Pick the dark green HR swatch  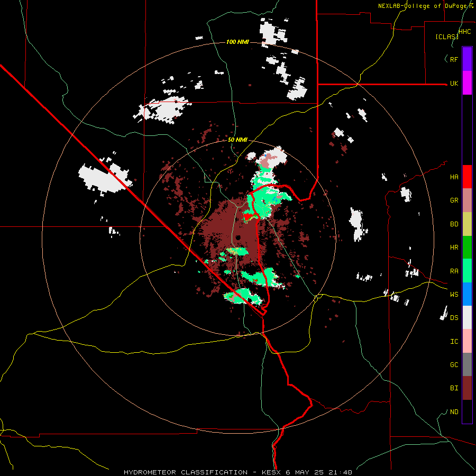(467, 248)
